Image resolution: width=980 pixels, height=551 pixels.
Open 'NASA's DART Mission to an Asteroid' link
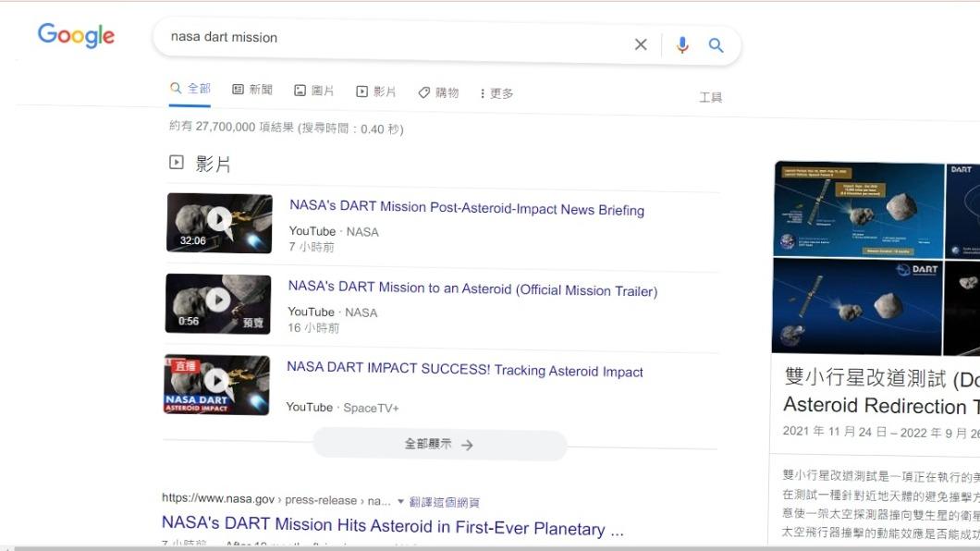tap(472, 288)
